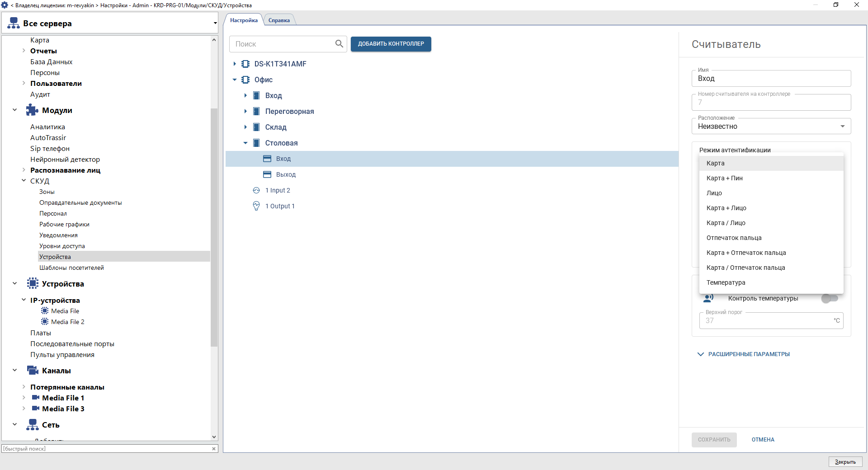Clear the quick search with the x icon
868x470 pixels.
tap(214, 449)
